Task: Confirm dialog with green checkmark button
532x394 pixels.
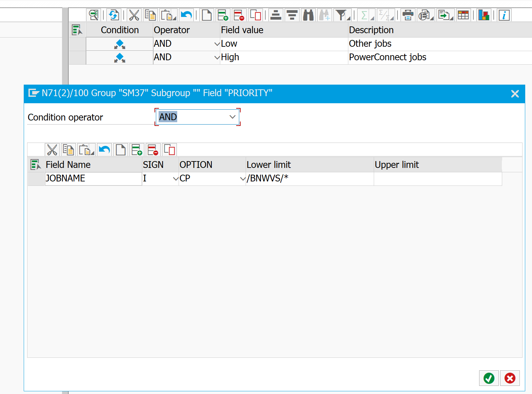Action: point(489,378)
